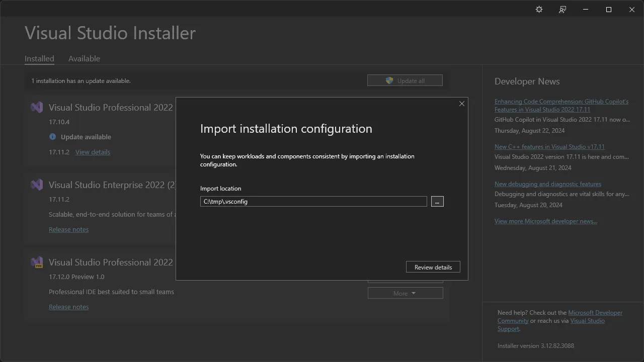Viewport: 644px width, 362px height.
Task: Click the PRE-badged Preview edition product icon
Action: pyautogui.click(x=36, y=262)
